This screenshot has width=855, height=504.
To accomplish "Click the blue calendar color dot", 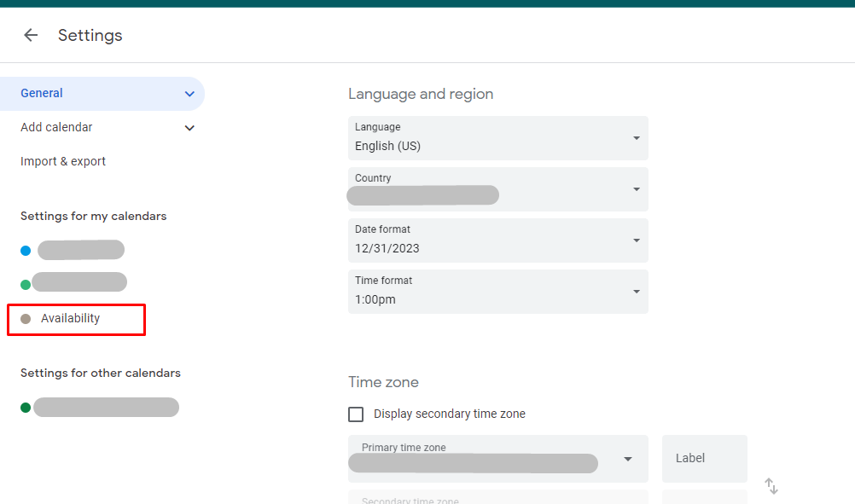I will point(26,251).
